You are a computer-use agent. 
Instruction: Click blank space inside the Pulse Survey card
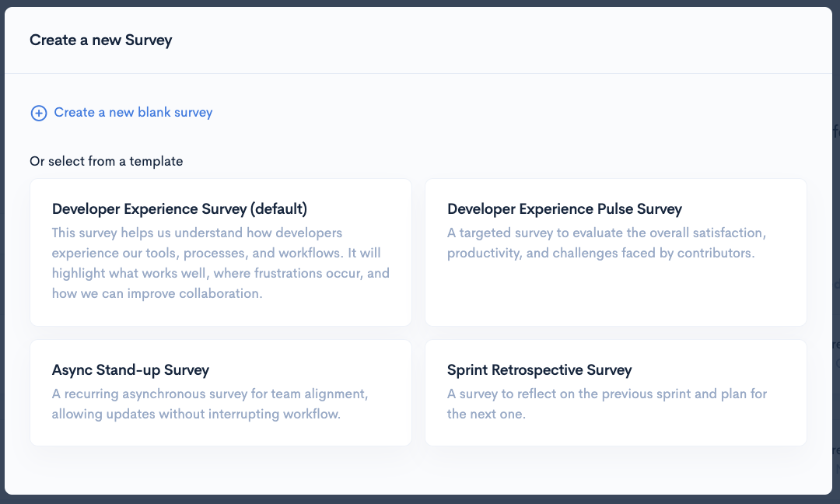click(615, 296)
